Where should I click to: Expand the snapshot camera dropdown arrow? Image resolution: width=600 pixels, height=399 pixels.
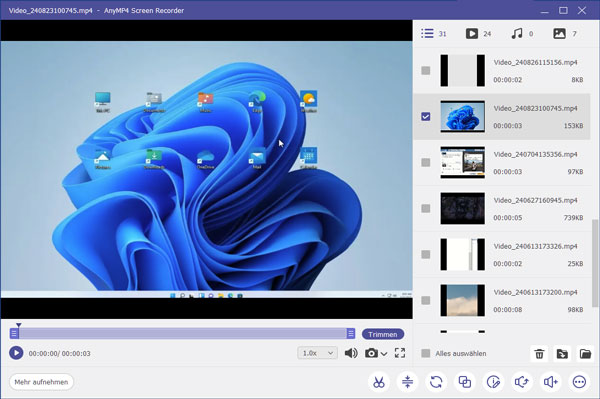(384, 354)
